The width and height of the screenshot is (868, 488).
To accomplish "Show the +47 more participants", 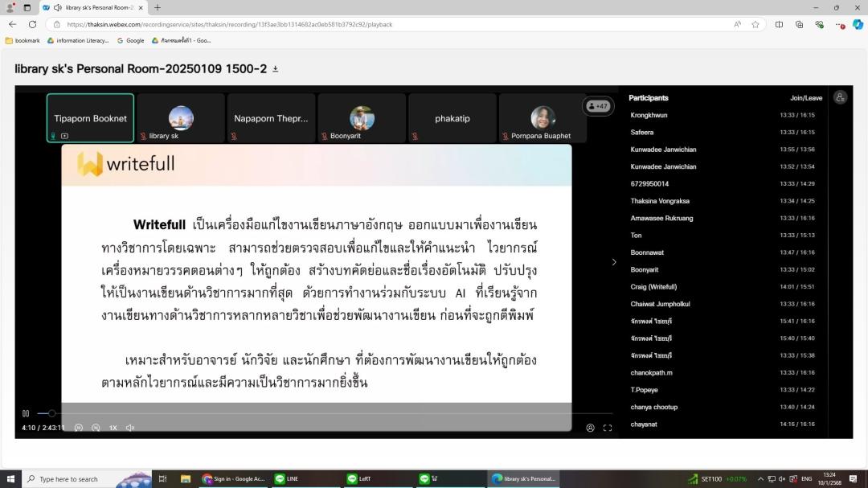I will click(x=598, y=106).
